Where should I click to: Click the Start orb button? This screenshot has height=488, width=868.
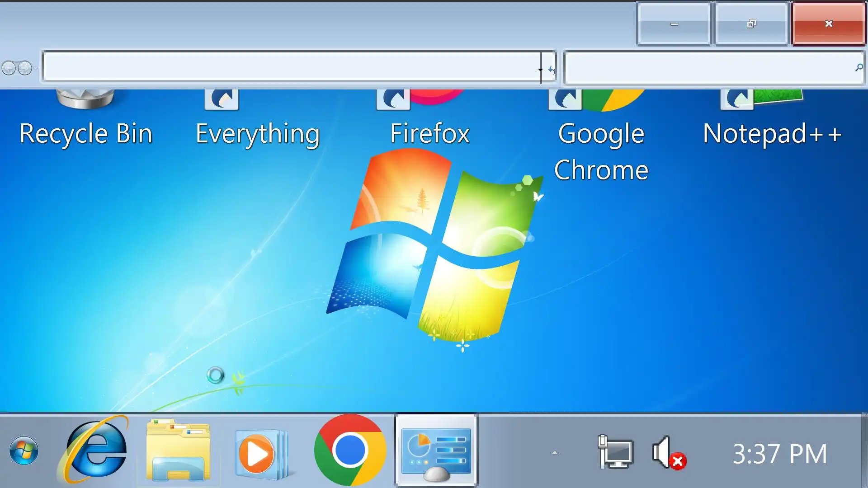click(x=24, y=451)
